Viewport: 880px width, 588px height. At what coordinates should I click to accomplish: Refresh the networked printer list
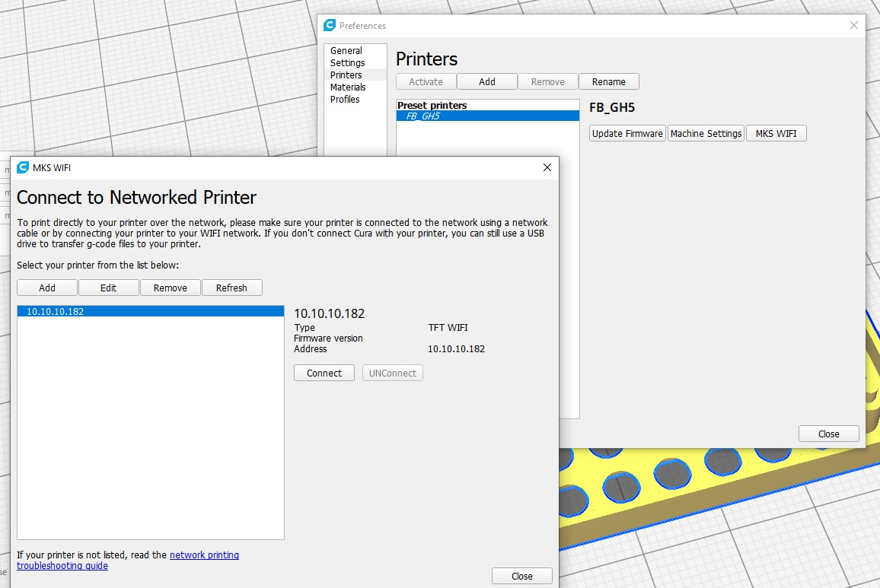coord(231,288)
